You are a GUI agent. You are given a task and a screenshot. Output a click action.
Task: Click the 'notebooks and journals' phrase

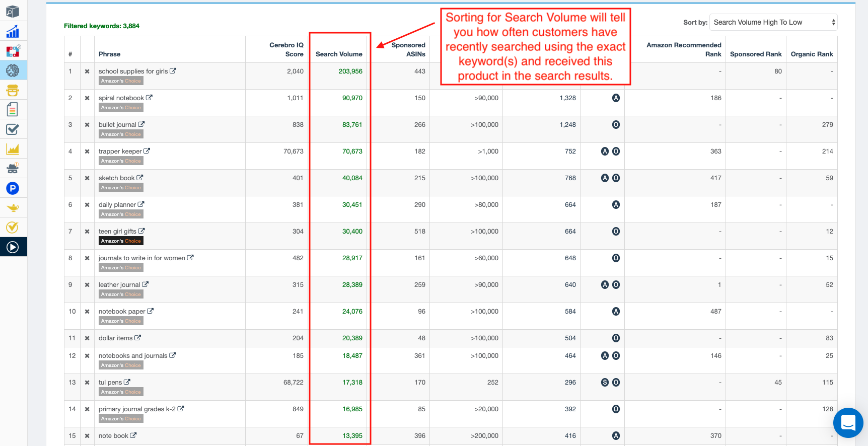[133, 356]
